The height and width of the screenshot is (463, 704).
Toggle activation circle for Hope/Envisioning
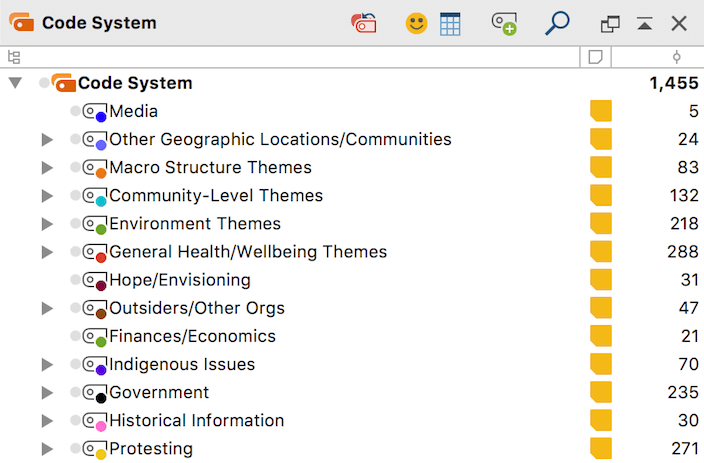pos(75,280)
